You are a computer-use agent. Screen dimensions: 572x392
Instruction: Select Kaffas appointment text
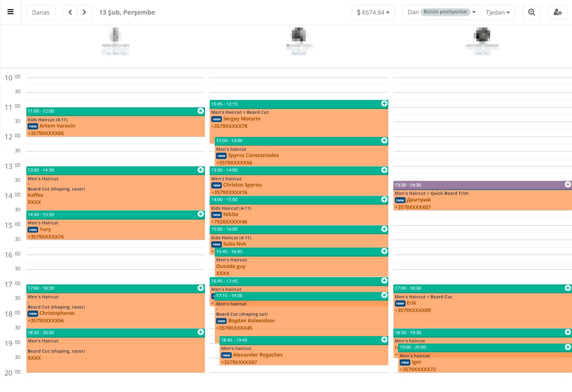pos(35,195)
